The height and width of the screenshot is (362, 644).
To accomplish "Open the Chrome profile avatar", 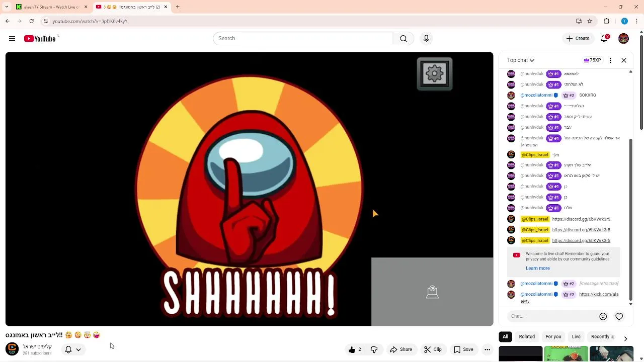I will point(624,21).
